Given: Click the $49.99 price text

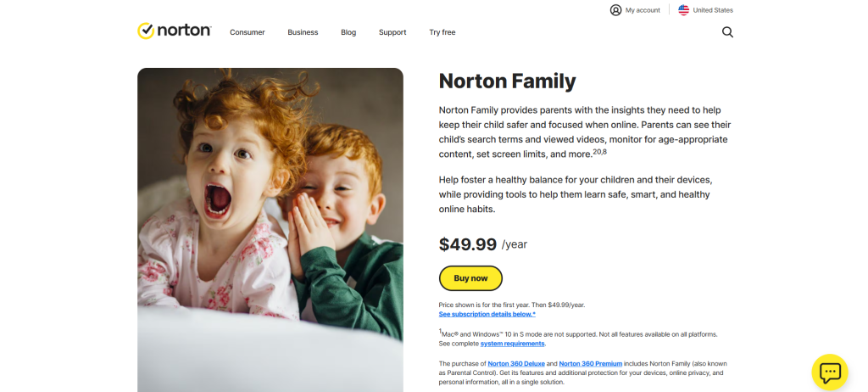Looking at the screenshot, I should 468,244.
